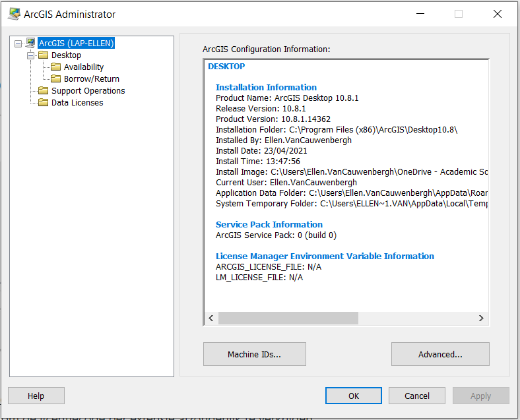The width and height of the screenshot is (520, 420).
Task: Select the Desktop tree item
Action: 66,55
